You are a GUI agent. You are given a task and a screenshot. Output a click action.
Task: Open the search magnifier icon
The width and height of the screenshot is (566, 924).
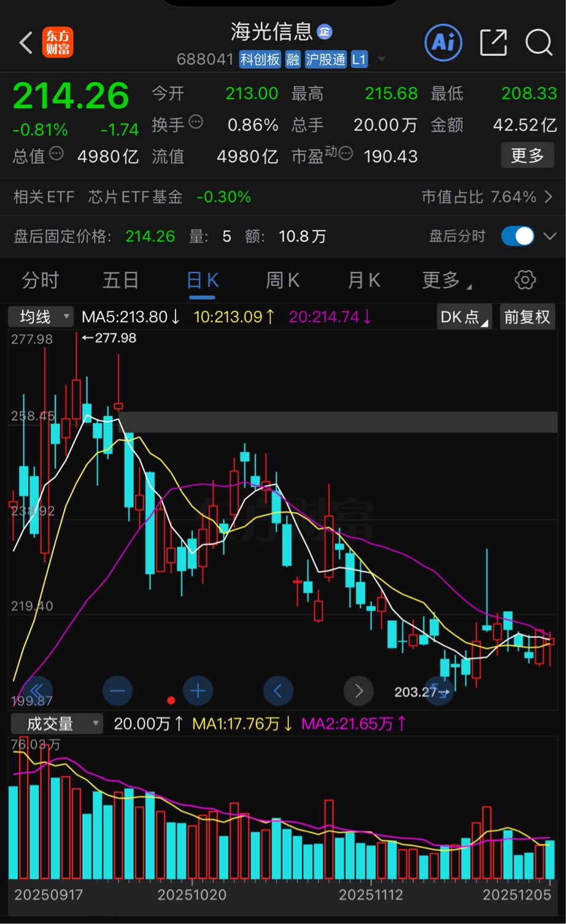tap(539, 42)
